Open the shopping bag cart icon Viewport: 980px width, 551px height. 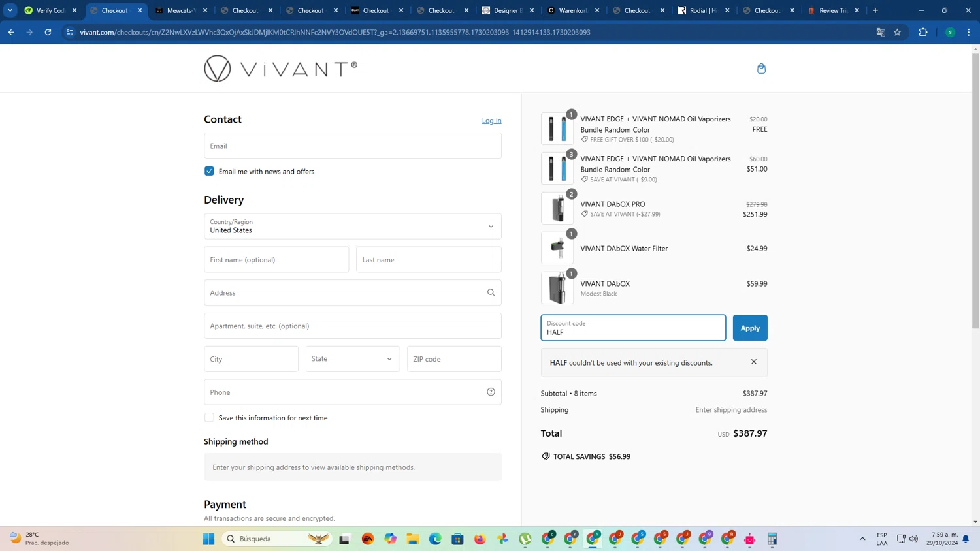click(761, 69)
